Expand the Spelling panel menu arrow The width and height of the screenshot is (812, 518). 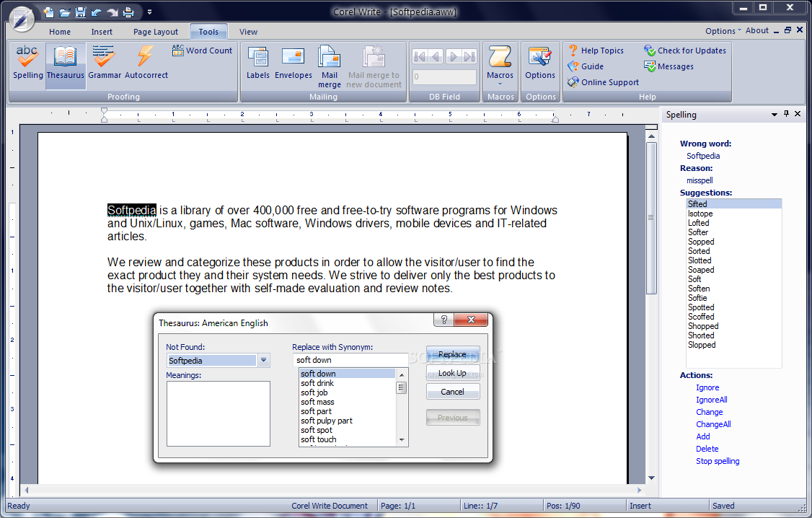coord(775,115)
